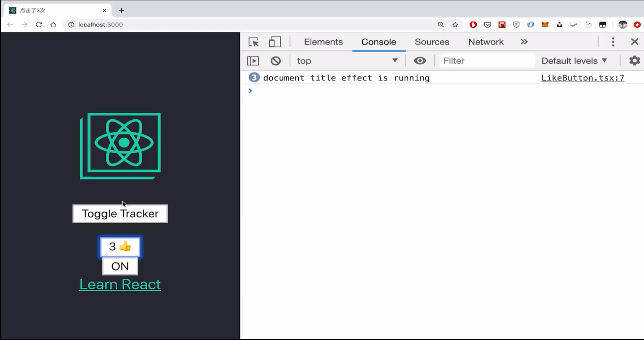Open the shield translate extension icon
Image resolution: width=644 pixels, height=340 pixels.
coord(516,24)
